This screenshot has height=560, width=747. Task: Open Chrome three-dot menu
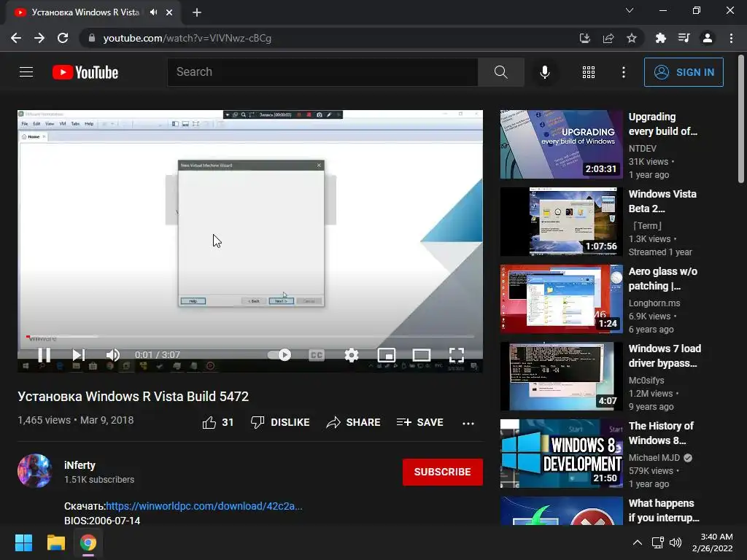tap(731, 38)
